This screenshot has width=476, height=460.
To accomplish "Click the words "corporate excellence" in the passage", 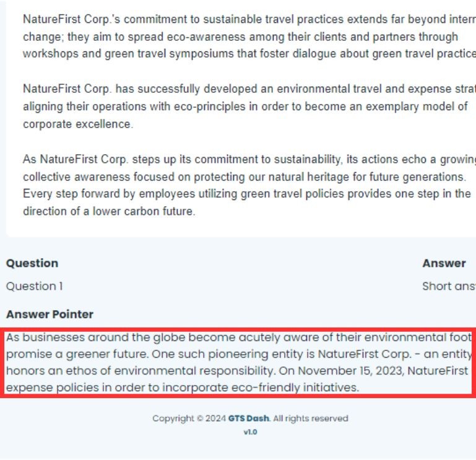I will pyautogui.click(x=78, y=124).
